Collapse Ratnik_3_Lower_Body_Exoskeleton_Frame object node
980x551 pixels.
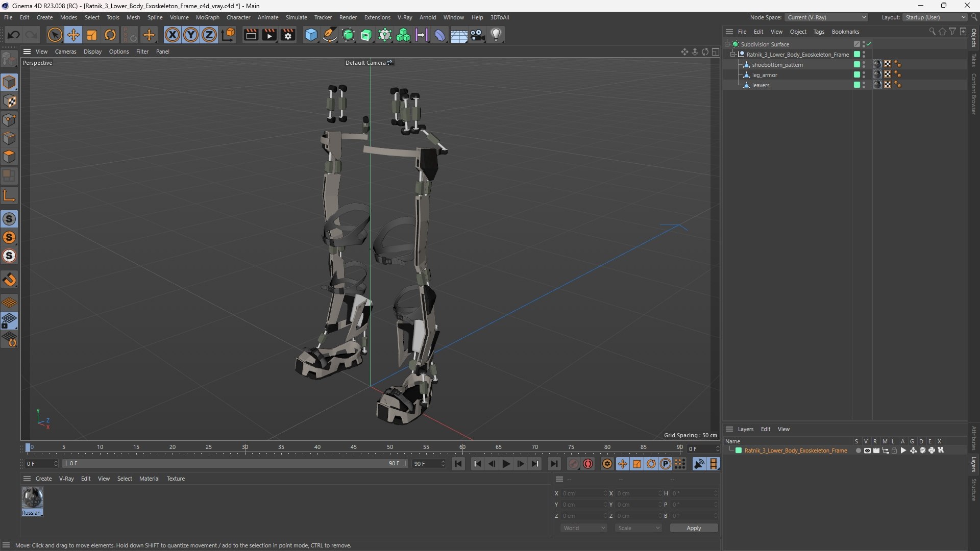733,55
